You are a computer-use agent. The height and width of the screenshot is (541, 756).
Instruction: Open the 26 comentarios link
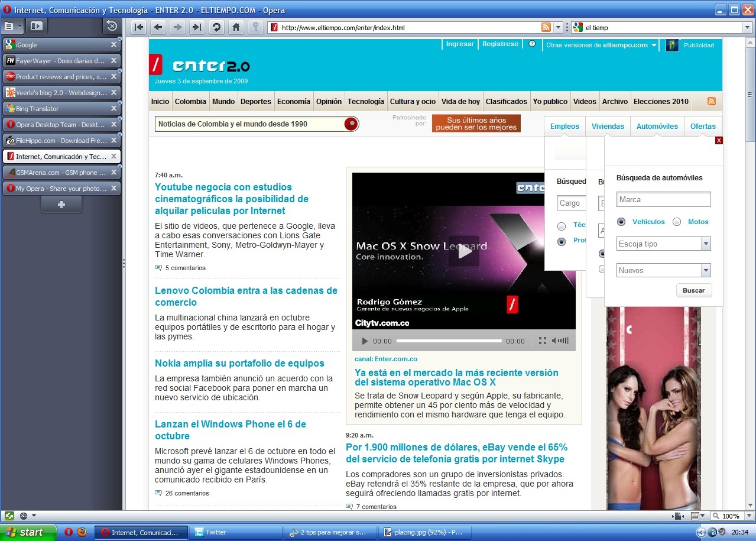click(187, 493)
